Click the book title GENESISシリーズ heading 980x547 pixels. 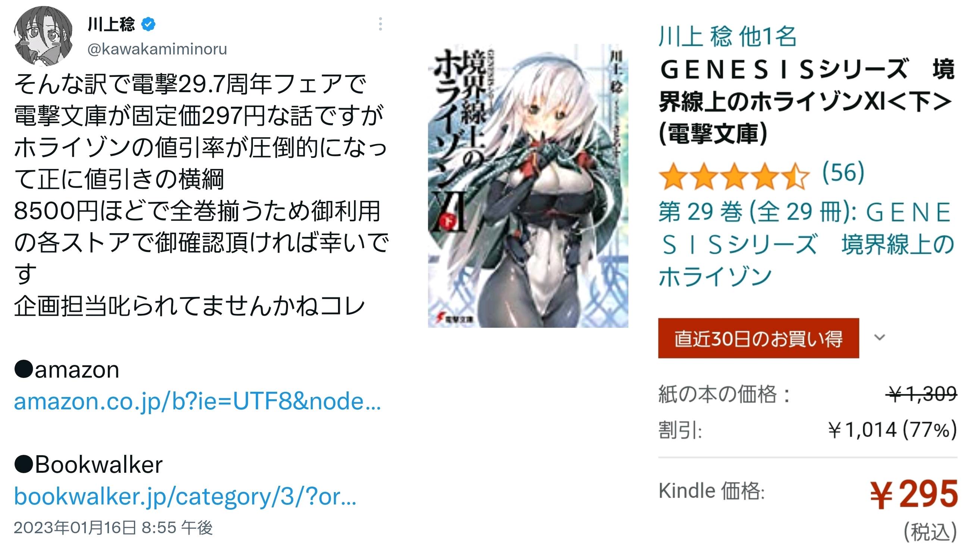(x=806, y=101)
